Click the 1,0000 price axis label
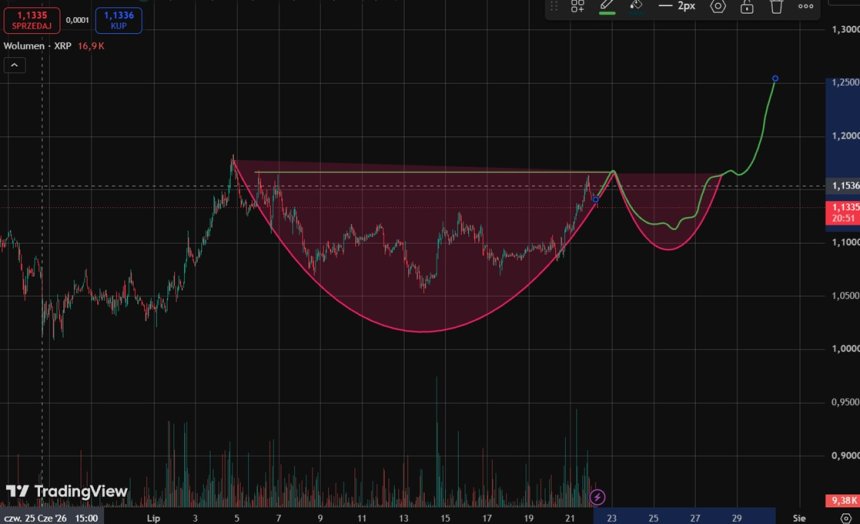 click(845, 348)
